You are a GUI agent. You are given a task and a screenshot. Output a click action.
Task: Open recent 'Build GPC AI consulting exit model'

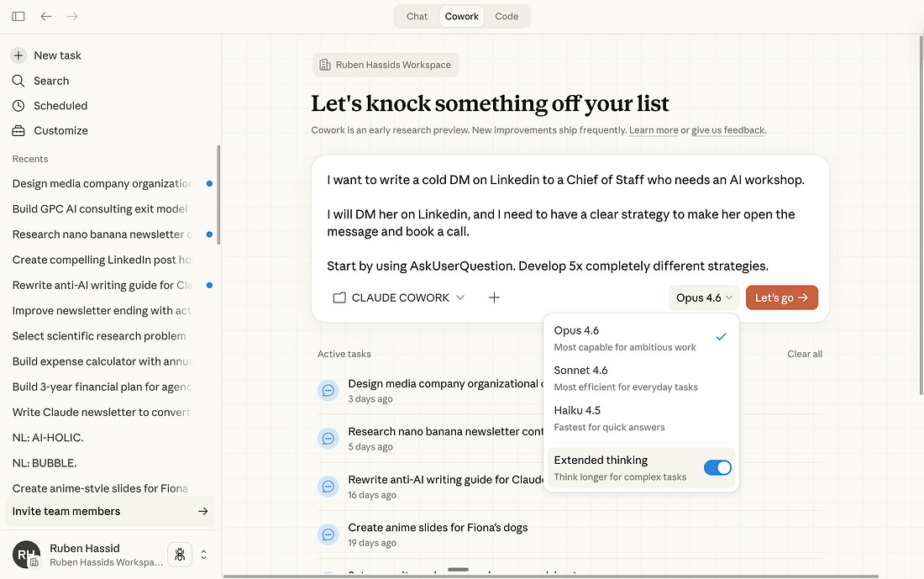(x=100, y=208)
